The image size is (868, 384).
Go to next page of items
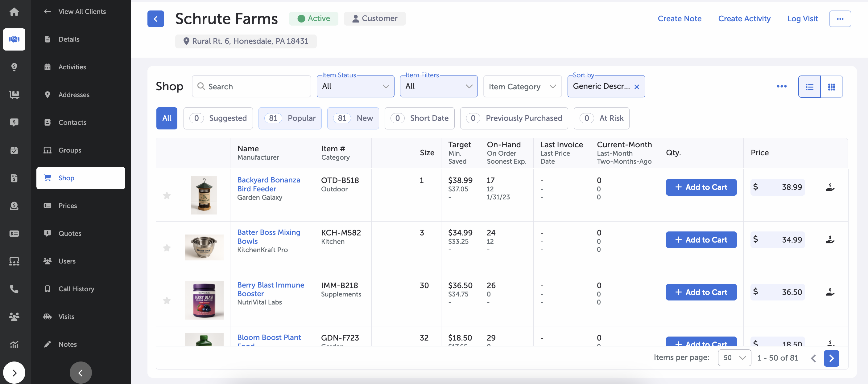point(831,358)
